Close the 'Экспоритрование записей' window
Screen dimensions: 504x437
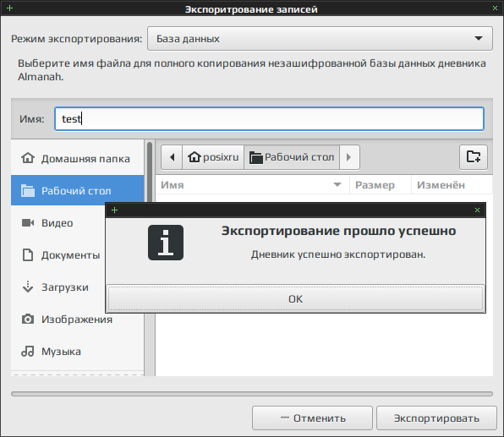495,8
